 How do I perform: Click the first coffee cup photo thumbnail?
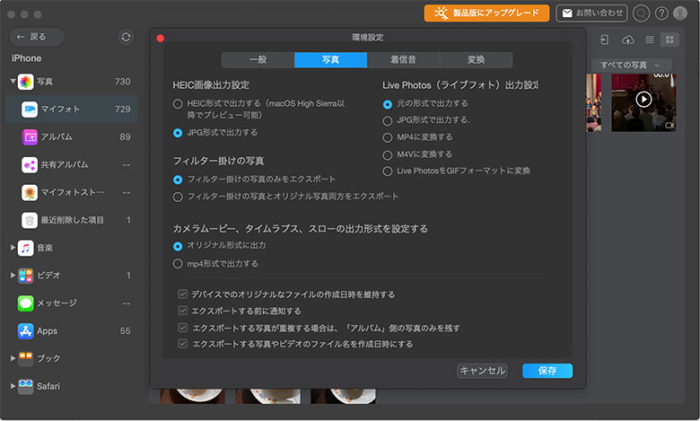pyautogui.click(x=192, y=396)
